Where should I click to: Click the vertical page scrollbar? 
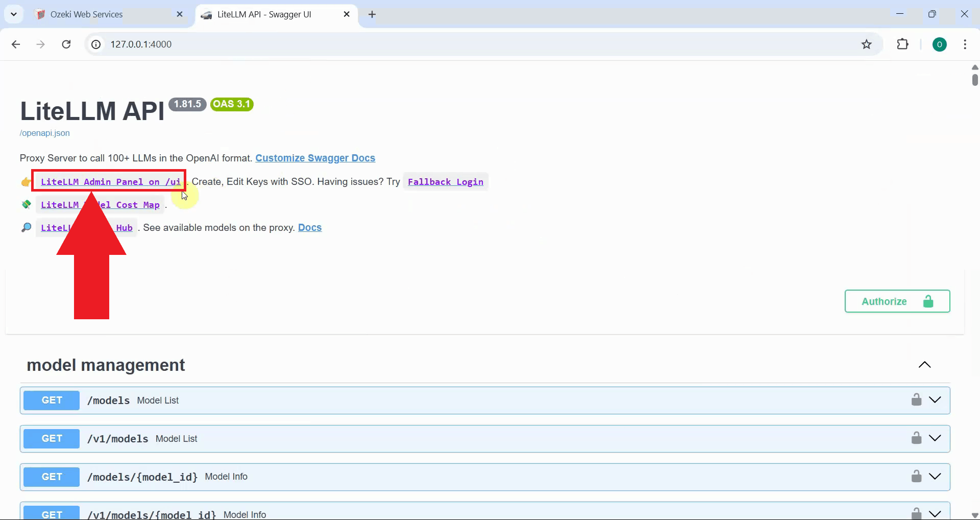975,80
